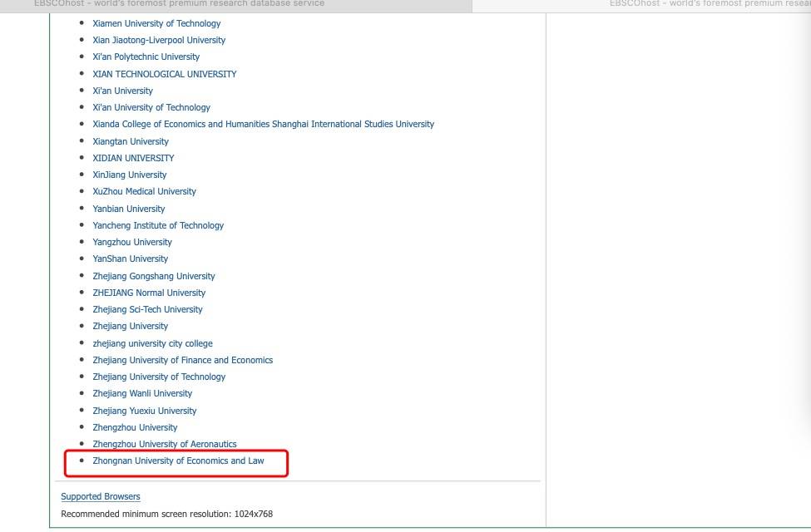Open zhejiang university city college link

tap(152, 343)
